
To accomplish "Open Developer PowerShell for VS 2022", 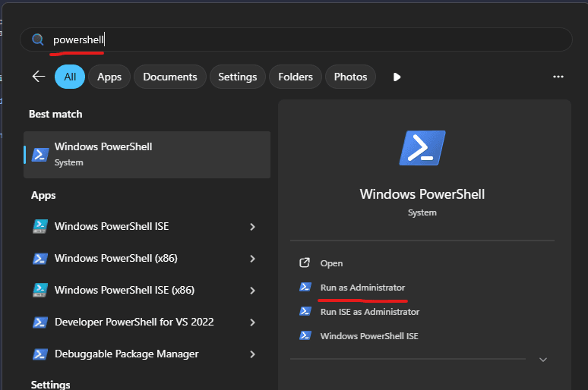I will 134,322.
